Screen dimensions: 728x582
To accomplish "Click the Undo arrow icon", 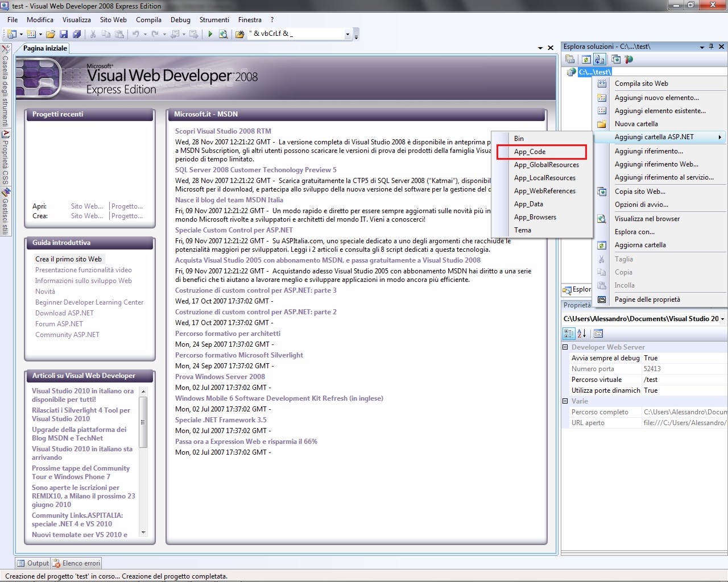I will point(136,34).
